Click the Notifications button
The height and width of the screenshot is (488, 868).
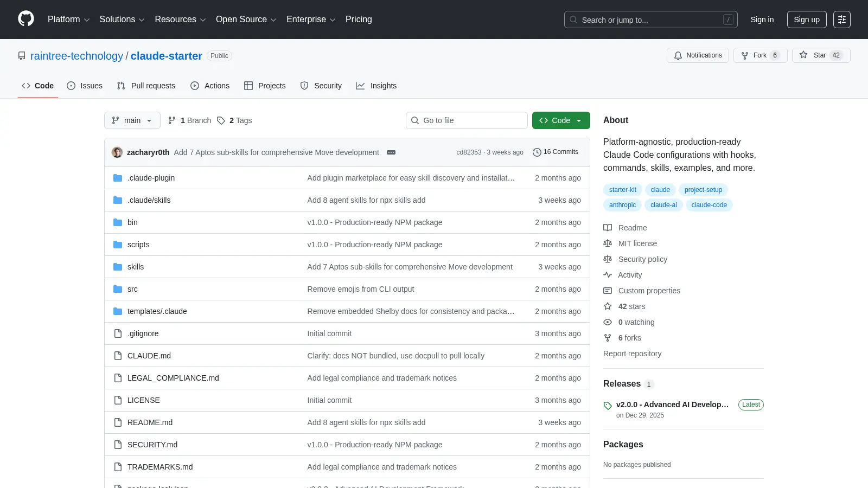[698, 55]
